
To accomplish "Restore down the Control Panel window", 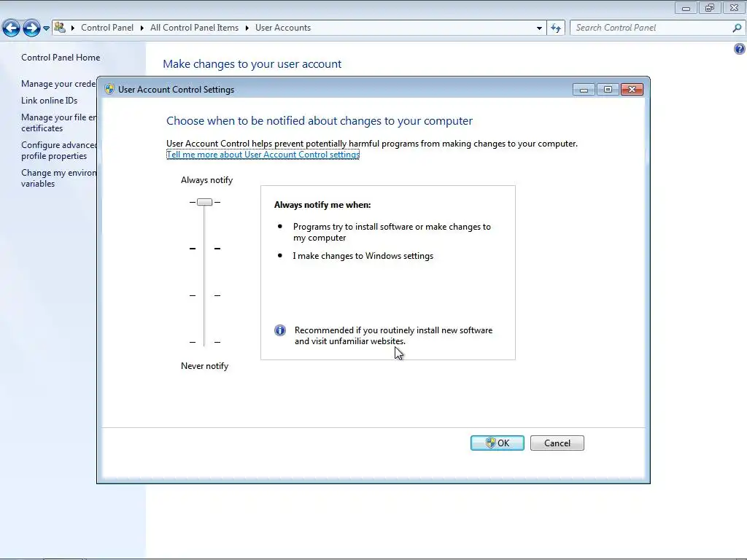I will click(710, 8).
